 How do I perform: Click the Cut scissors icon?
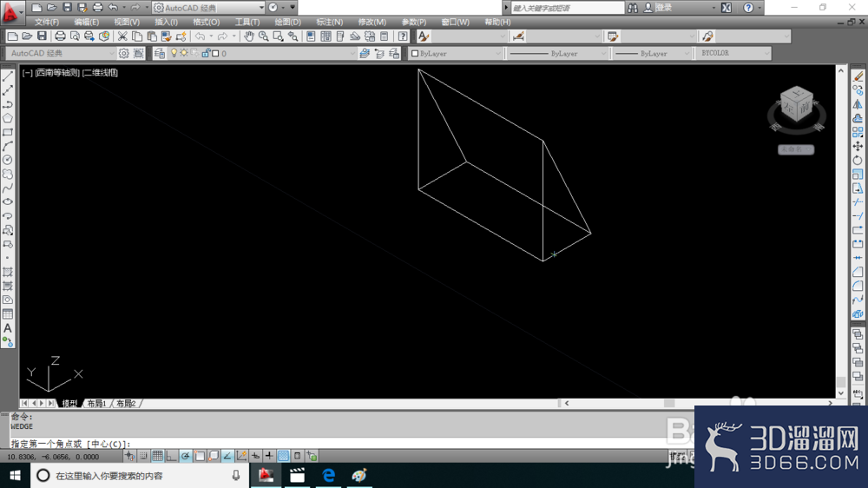pyautogui.click(x=122, y=36)
